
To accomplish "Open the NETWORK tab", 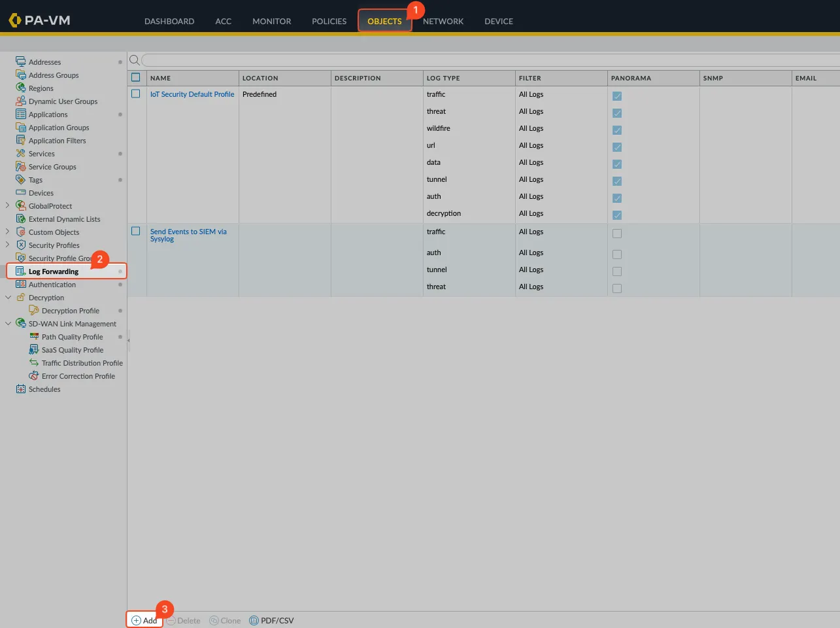I will (443, 21).
